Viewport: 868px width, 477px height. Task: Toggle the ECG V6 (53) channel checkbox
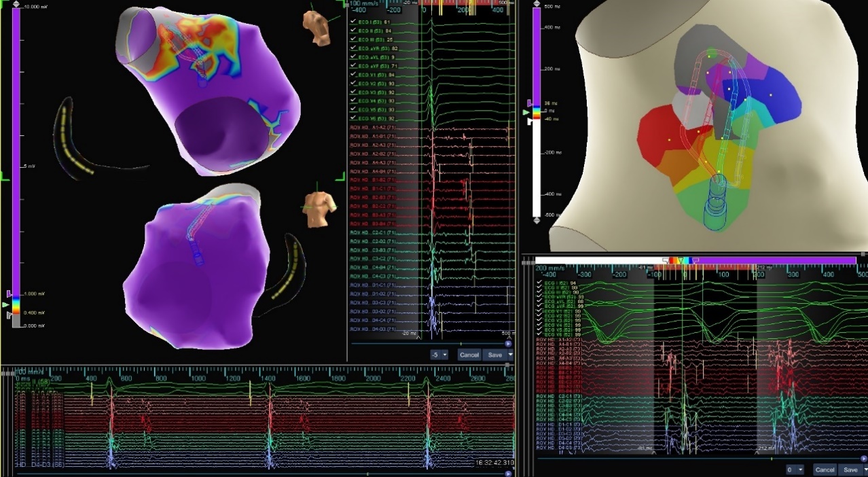point(353,118)
